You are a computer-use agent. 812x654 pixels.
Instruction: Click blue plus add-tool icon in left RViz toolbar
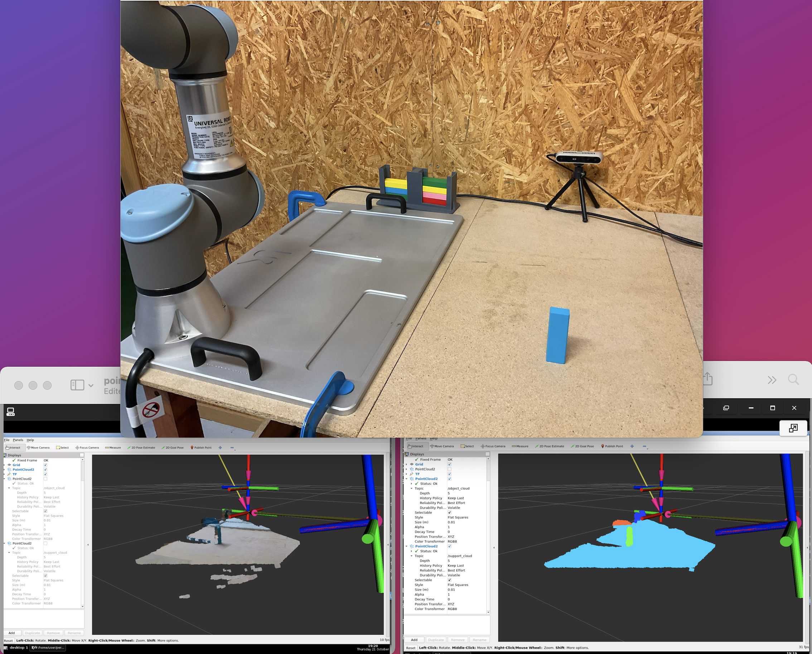(220, 448)
